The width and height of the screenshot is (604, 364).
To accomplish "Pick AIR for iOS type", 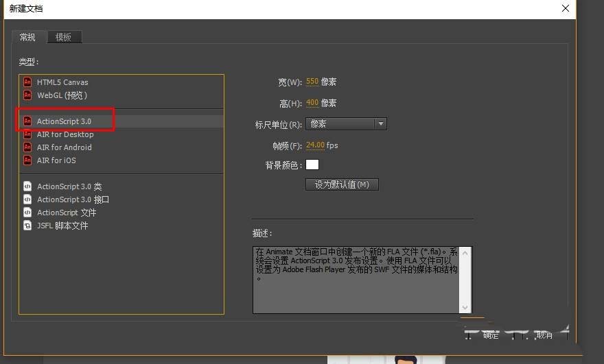I will tap(121, 160).
